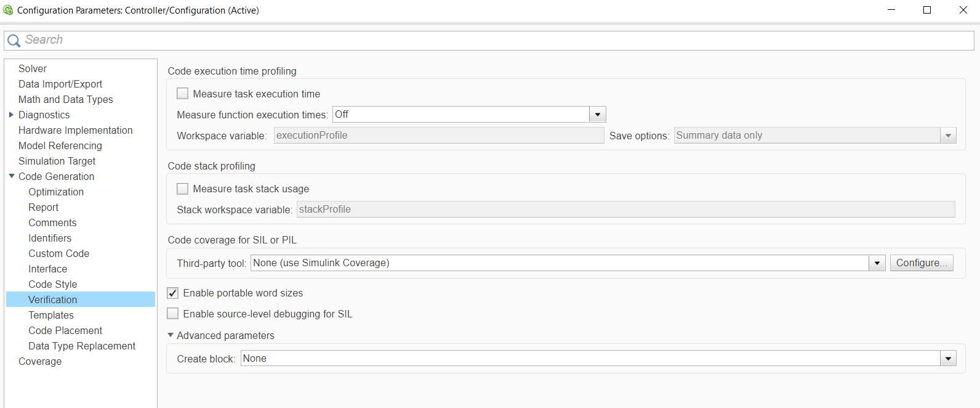
Task: Uncheck Enable portable word sizes
Action: [x=173, y=293]
